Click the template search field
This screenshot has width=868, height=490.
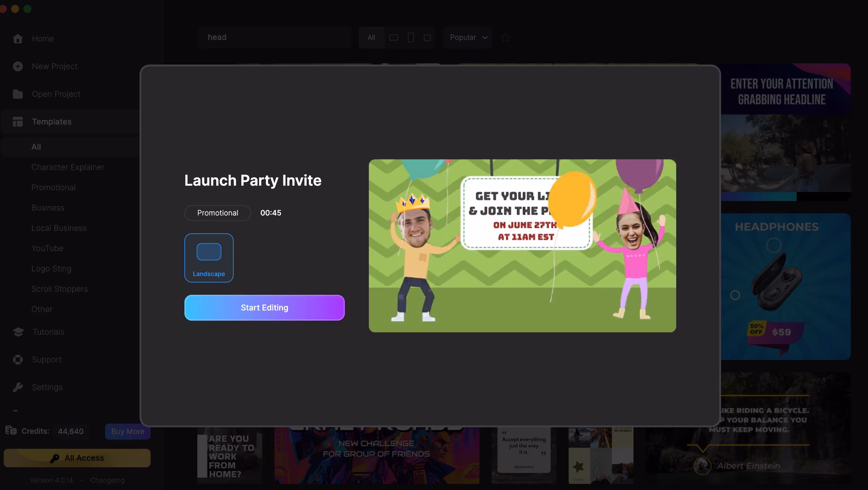274,38
